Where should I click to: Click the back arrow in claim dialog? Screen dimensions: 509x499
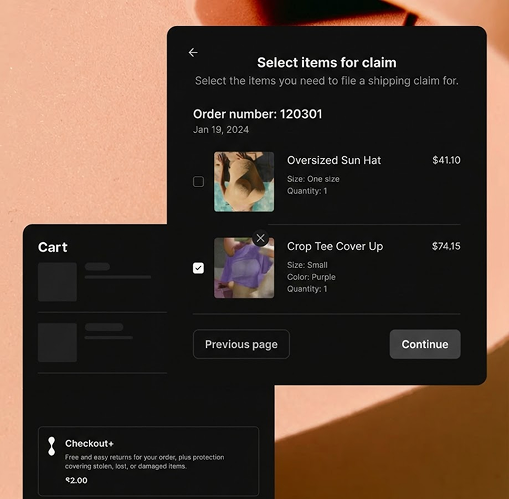coord(193,52)
